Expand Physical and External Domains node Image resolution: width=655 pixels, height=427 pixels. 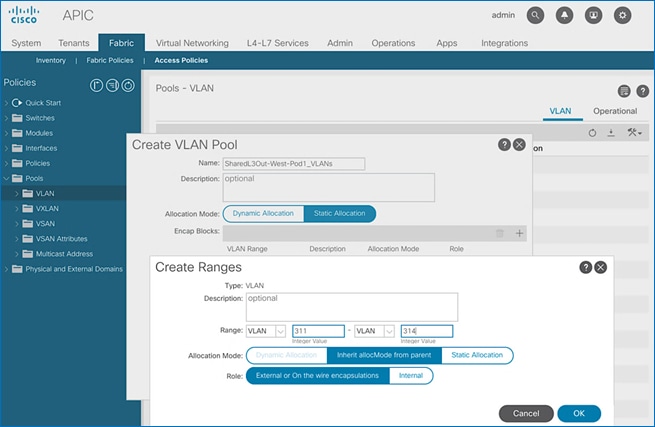click(6, 269)
